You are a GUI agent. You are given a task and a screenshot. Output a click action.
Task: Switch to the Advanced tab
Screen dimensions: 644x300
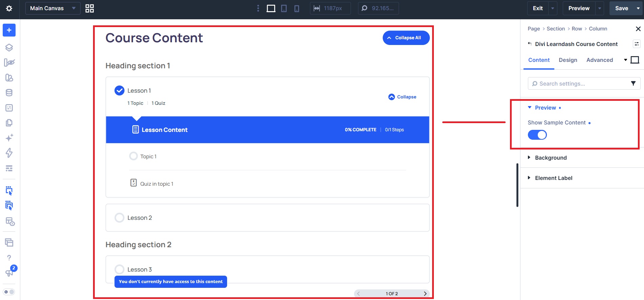[x=599, y=60]
